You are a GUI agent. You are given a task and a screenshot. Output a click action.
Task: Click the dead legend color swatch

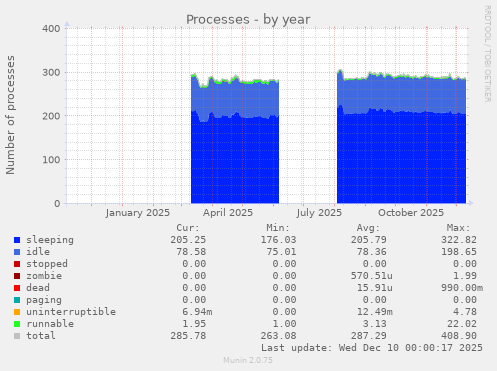(17, 288)
